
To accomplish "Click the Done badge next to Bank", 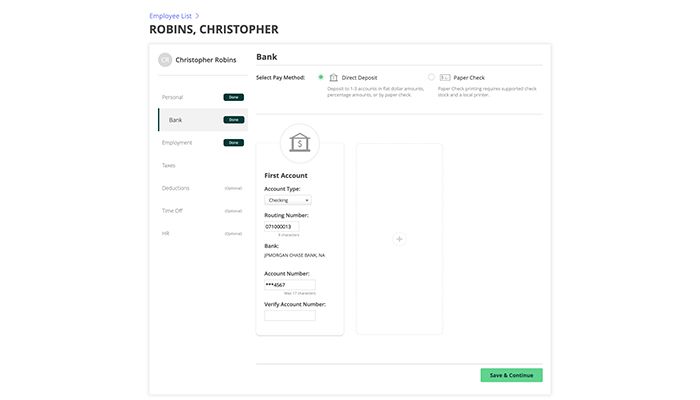I will pos(233,120).
